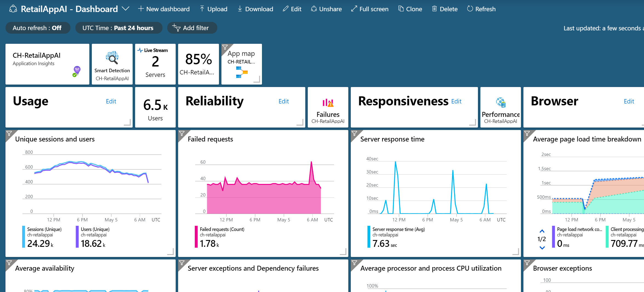
Task: Click the Application Insights lightbulb icon
Action: (77, 71)
